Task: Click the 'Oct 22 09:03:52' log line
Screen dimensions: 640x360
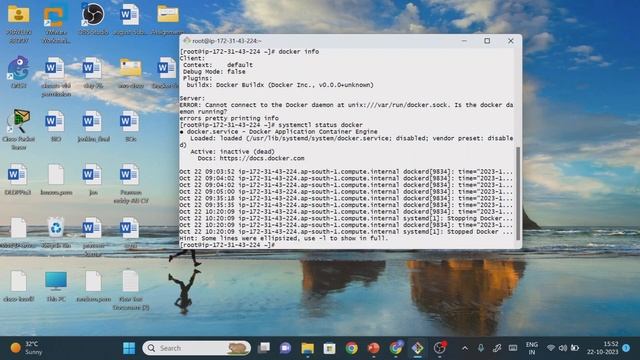Action: point(346,171)
